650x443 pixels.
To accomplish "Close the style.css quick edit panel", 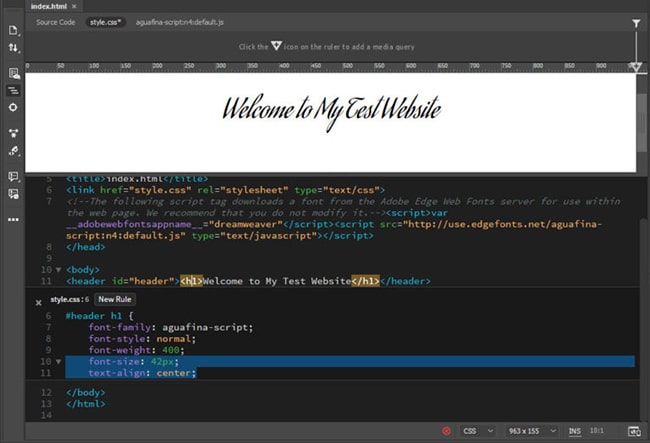I will coord(38,300).
